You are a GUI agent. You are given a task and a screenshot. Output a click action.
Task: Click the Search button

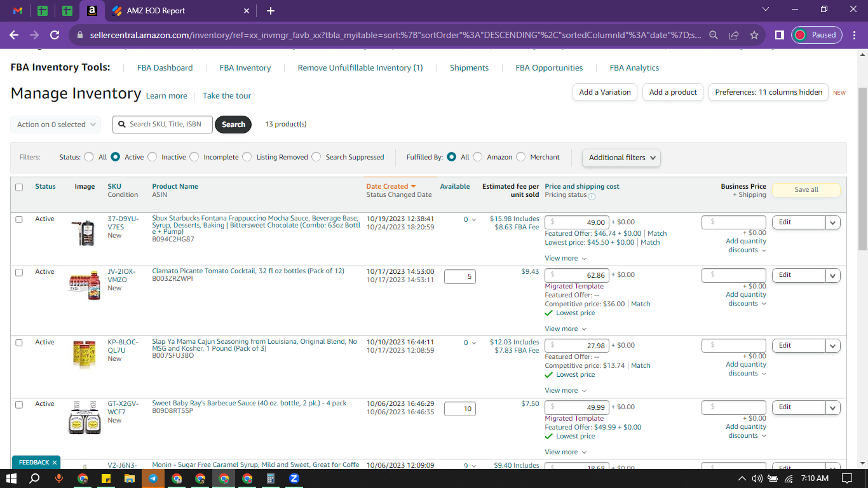(233, 125)
